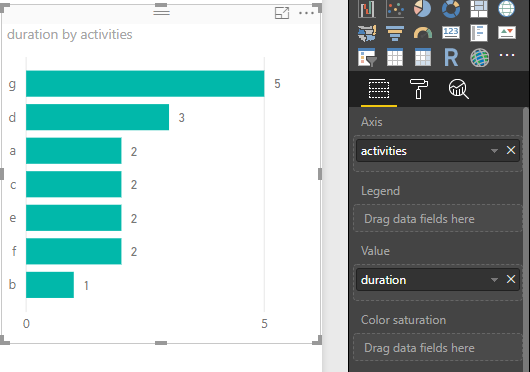Image resolution: width=530 pixels, height=372 pixels.
Task: Select the bar for activity e
Action: pyautogui.click(x=74, y=218)
